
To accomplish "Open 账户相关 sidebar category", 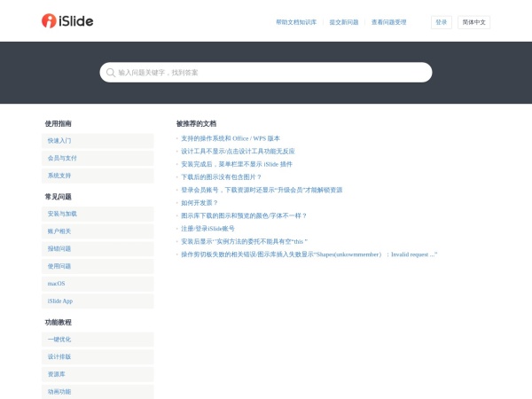I will click(x=98, y=231).
